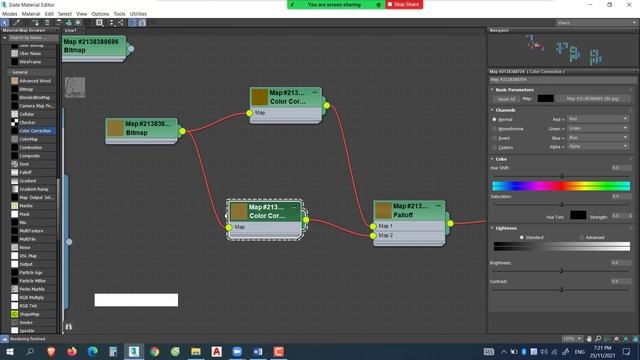This screenshot has width=640, height=360.
Task: Click the Move Children toolbar icon
Action: 59,22
